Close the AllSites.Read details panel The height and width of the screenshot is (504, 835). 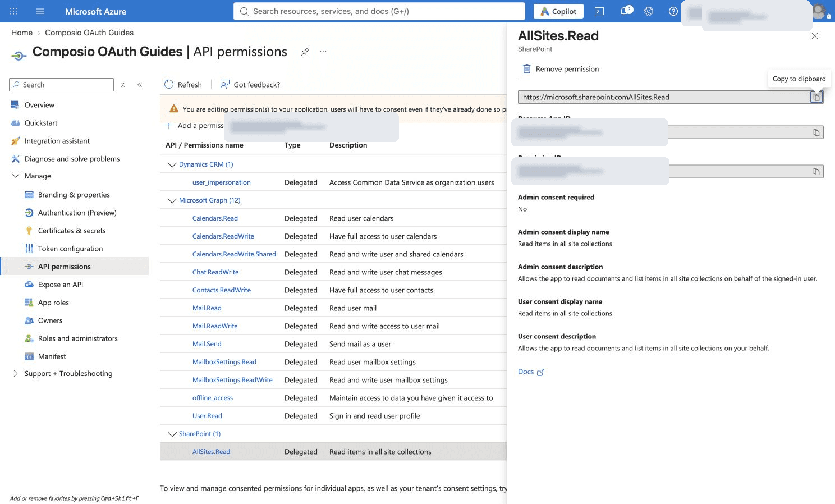click(815, 36)
